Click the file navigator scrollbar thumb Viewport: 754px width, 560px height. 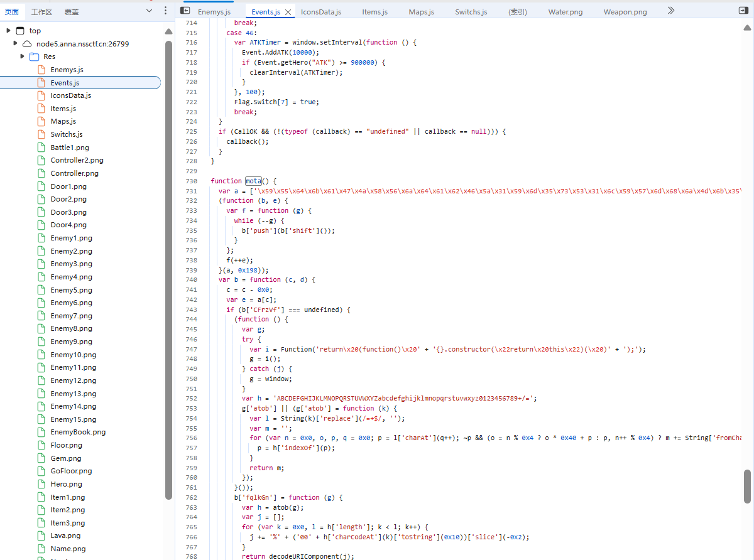pyautogui.click(x=168, y=270)
